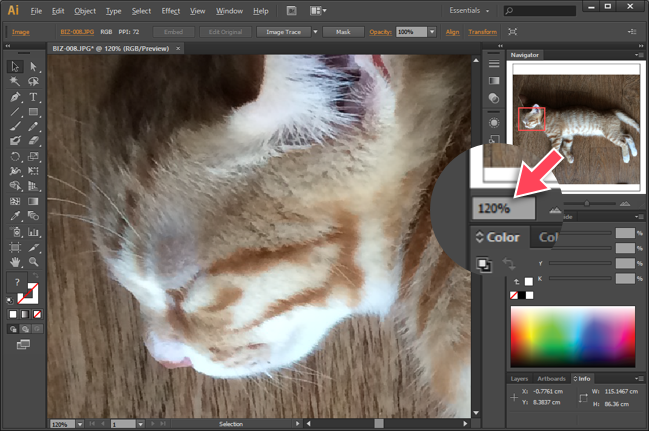The width and height of the screenshot is (649, 431).
Task: Select the Rectangle tool
Action: click(x=34, y=112)
